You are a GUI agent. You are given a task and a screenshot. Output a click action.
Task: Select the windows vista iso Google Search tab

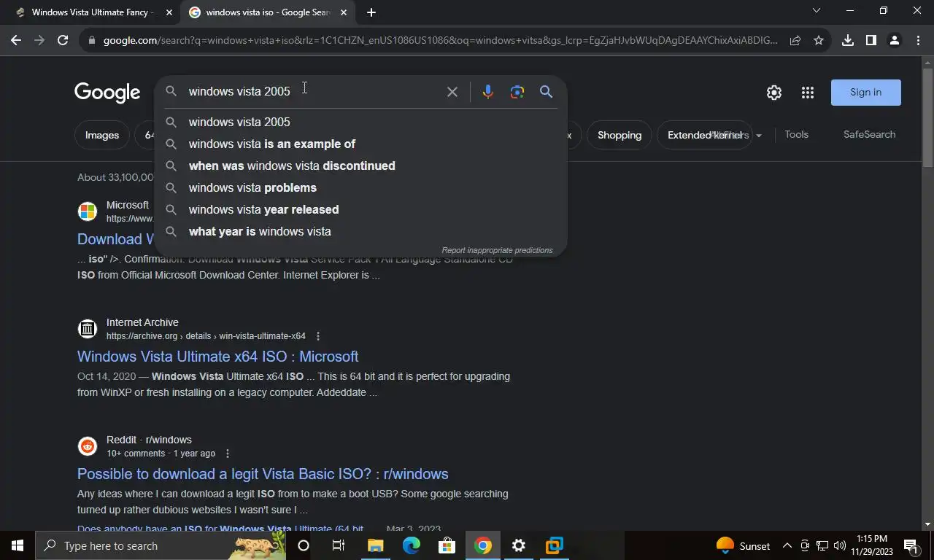click(x=268, y=12)
